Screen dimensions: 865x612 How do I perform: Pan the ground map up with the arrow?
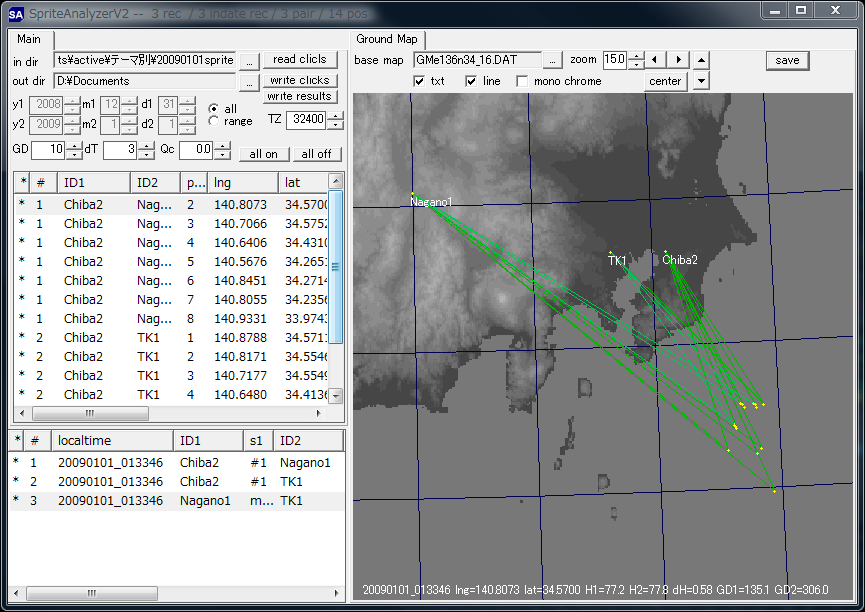(x=702, y=59)
